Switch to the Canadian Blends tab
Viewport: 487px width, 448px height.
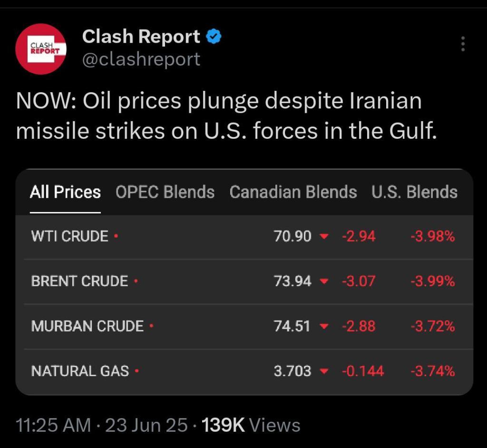293,192
